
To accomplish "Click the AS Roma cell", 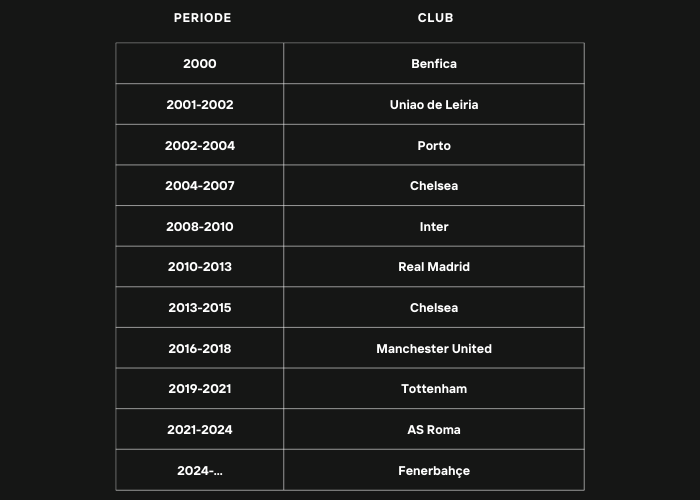I will click(x=434, y=429).
